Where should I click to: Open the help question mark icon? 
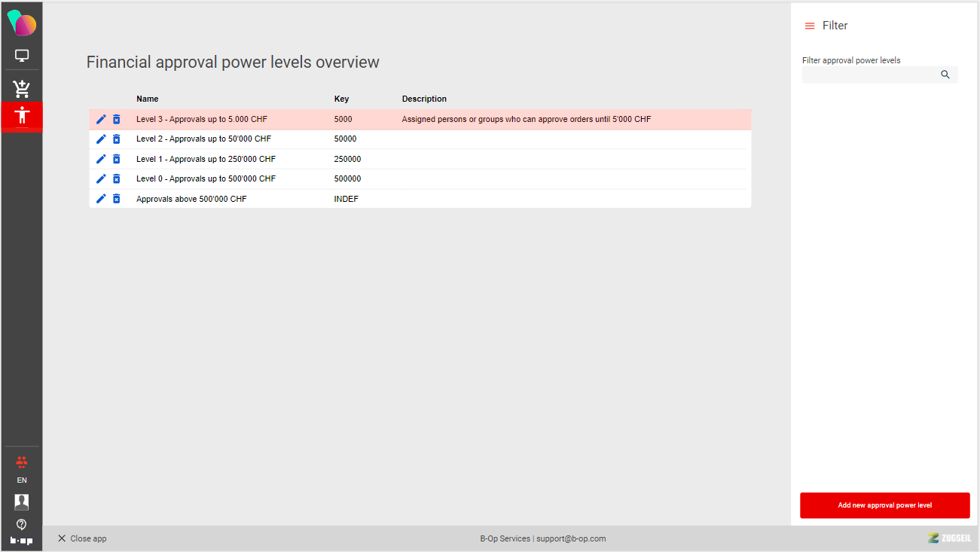coord(22,524)
